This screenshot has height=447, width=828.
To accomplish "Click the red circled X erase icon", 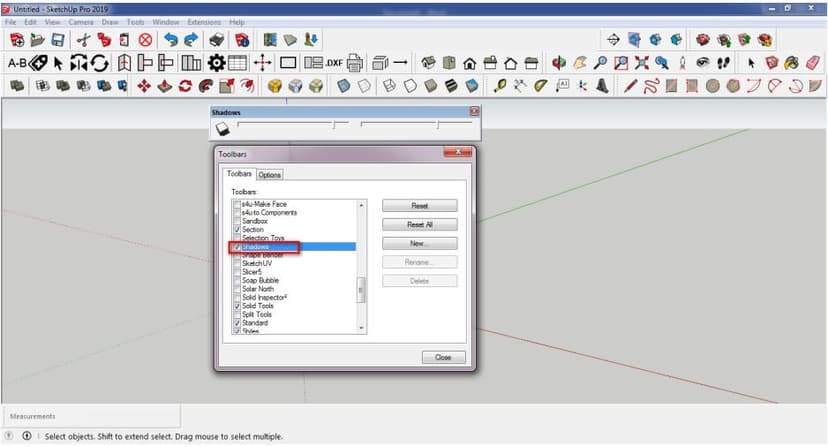I will point(145,40).
